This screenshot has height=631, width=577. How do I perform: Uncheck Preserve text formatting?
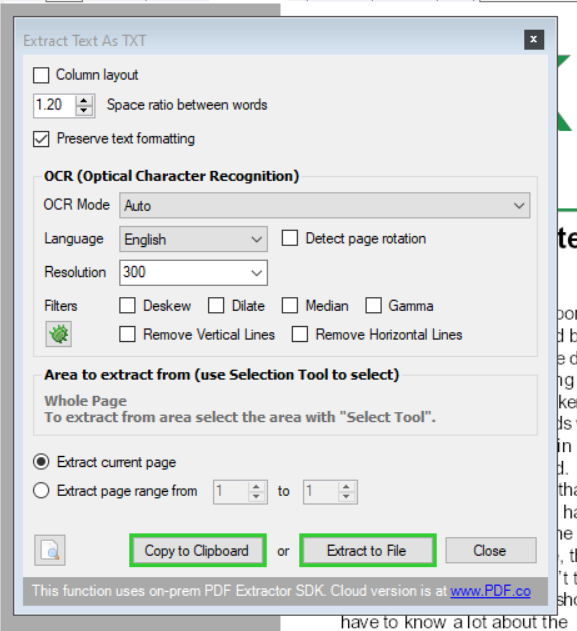[x=41, y=139]
